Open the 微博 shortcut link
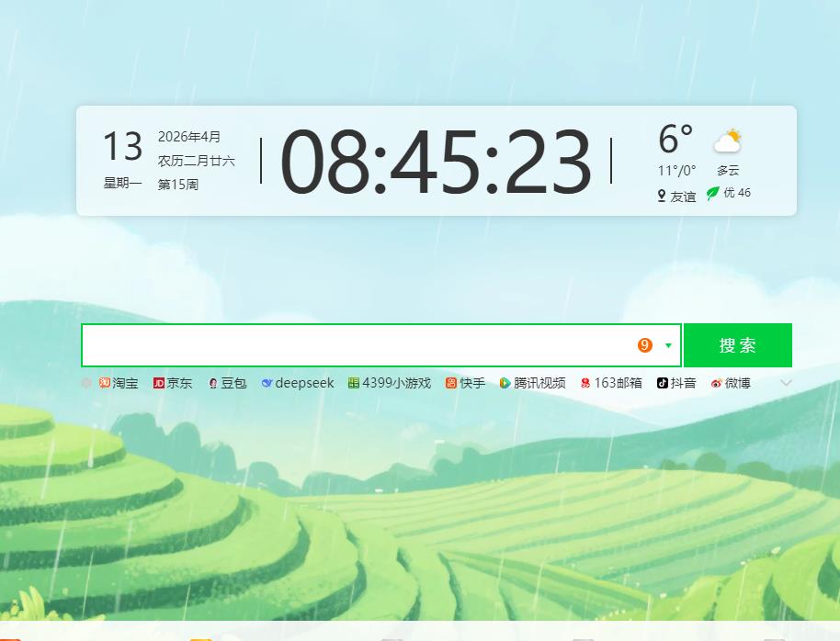The width and height of the screenshot is (840, 641). (731, 383)
